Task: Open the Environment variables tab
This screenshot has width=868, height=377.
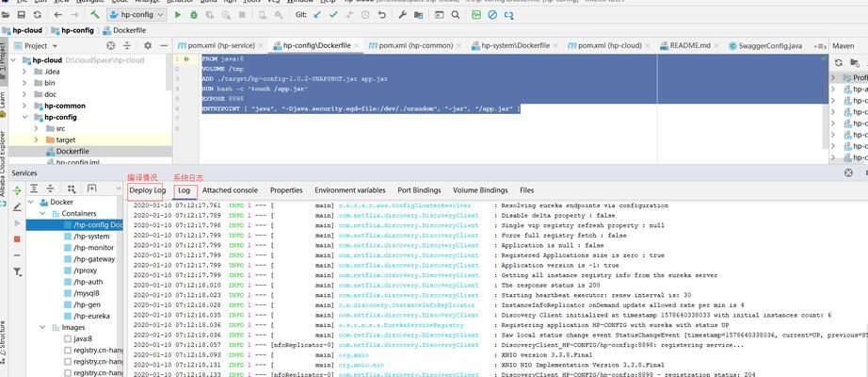Action: tap(350, 190)
